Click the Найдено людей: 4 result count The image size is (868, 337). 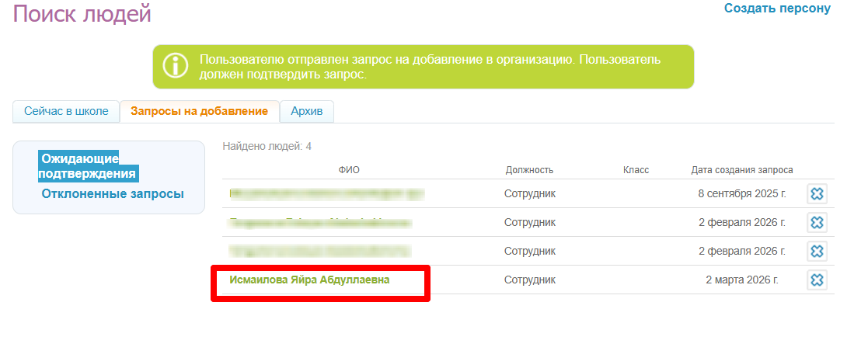click(x=267, y=146)
